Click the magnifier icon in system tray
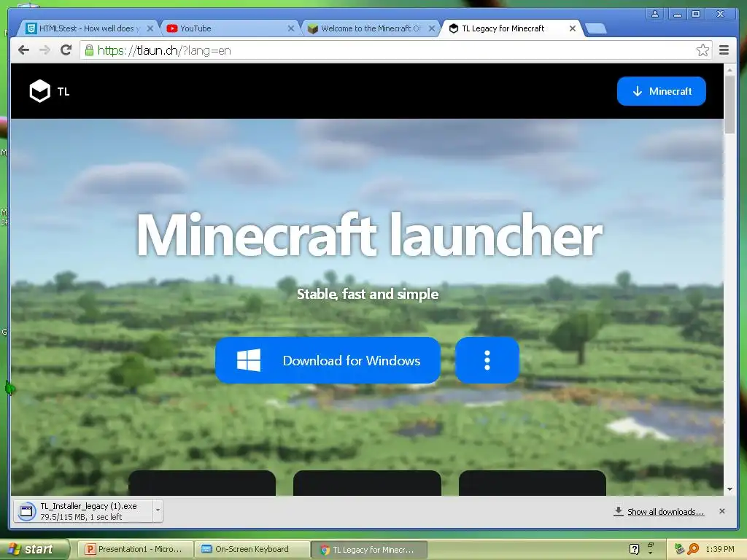 pos(693,549)
